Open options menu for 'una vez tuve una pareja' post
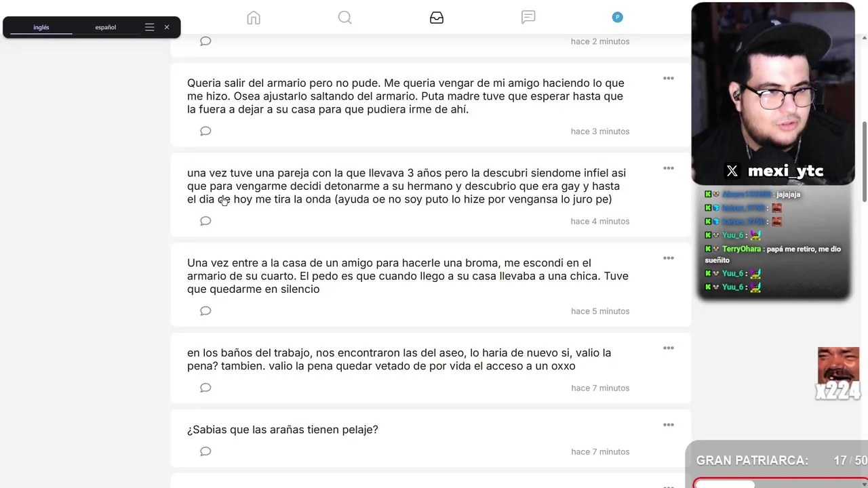Viewport: 868px width, 488px height. pyautogui.click(x=669, y=168)
